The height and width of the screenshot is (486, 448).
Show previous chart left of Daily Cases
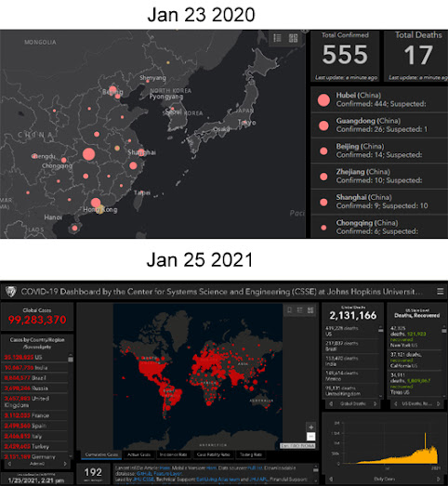pyautogui.click(x=331, y=479)
